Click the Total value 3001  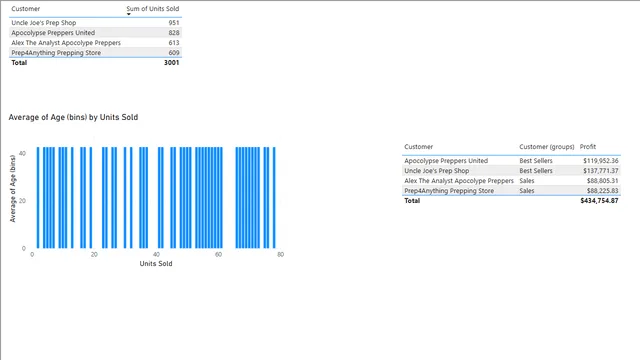tap(171, 63)
